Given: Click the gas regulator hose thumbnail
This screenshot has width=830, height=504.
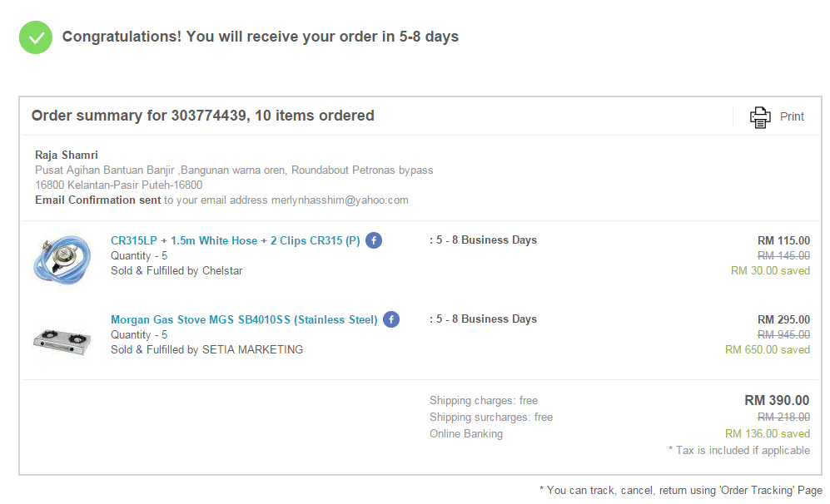Looking at the screenshot, I should 62,259.
